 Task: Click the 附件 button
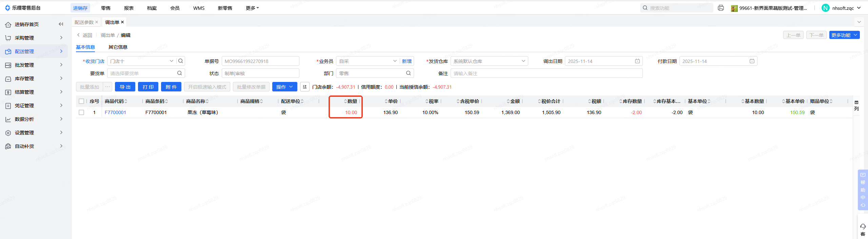coord(171,87)
